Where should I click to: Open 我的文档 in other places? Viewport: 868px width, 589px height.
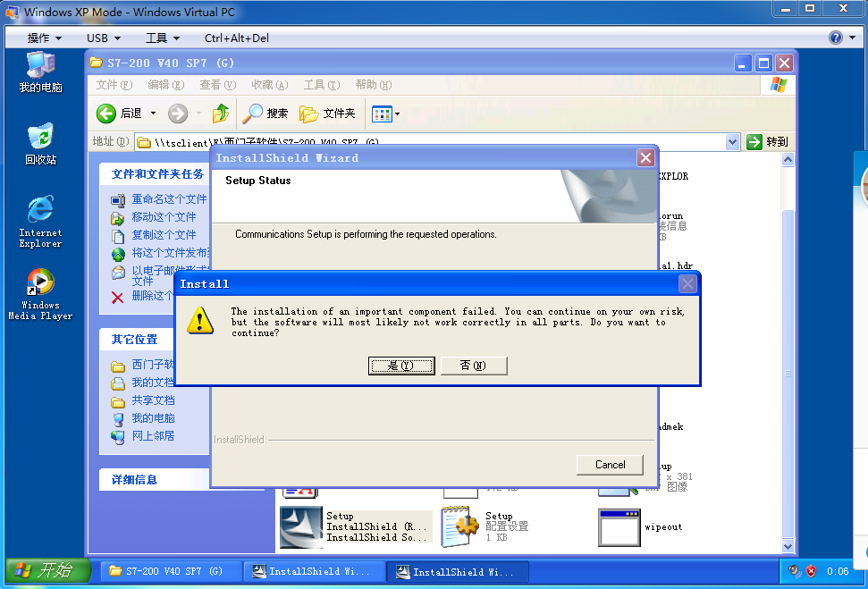point(153,383)
